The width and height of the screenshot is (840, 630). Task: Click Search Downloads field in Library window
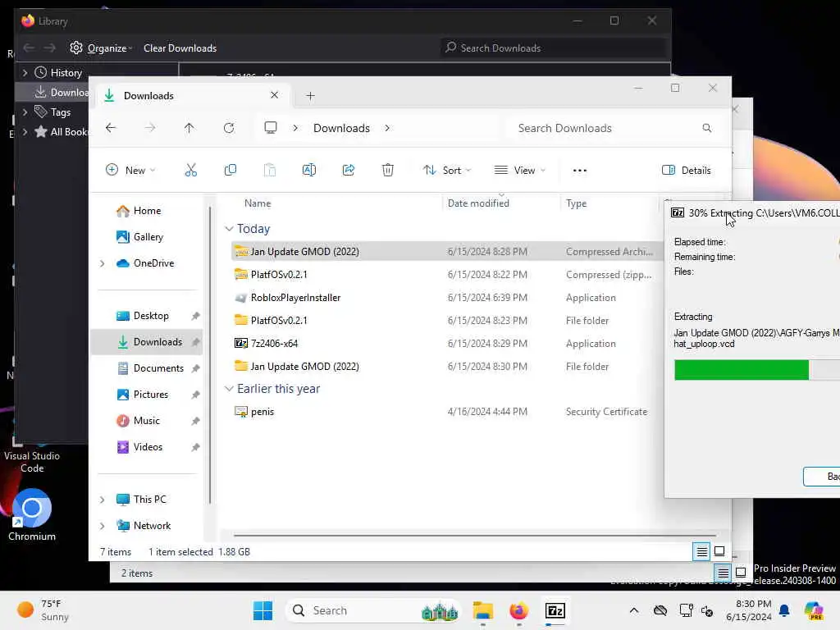pos(554,48)
